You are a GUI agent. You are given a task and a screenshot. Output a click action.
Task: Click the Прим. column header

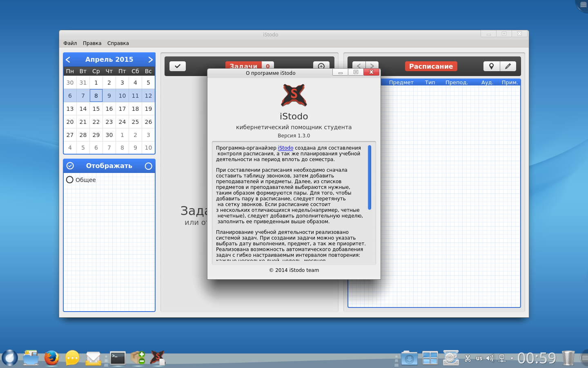(x=510, y=82)
